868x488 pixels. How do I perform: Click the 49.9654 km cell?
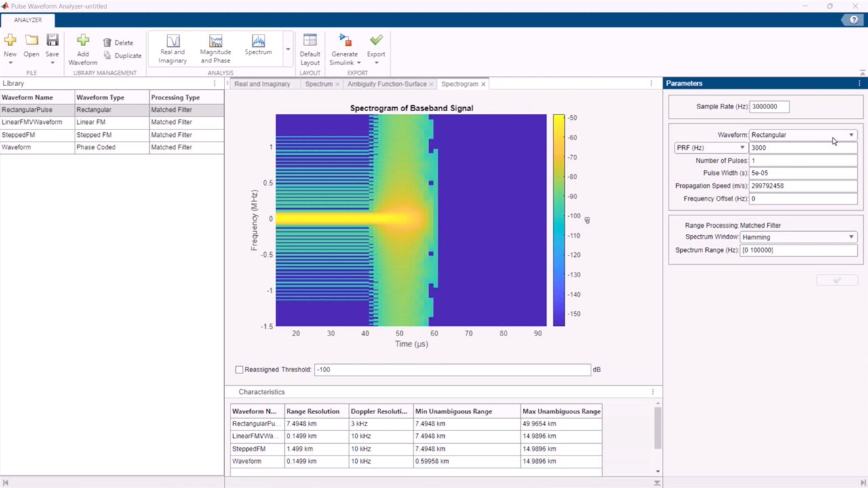pos(561,424)
